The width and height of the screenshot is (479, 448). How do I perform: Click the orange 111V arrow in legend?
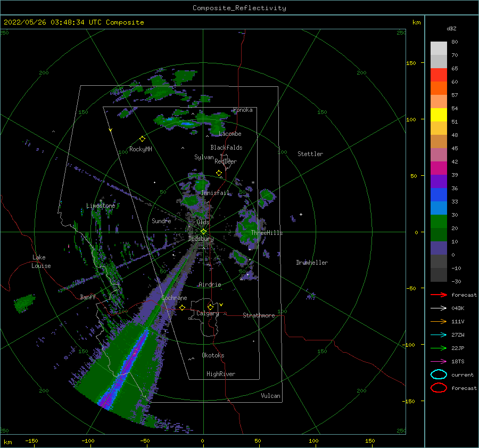(439, 321)
